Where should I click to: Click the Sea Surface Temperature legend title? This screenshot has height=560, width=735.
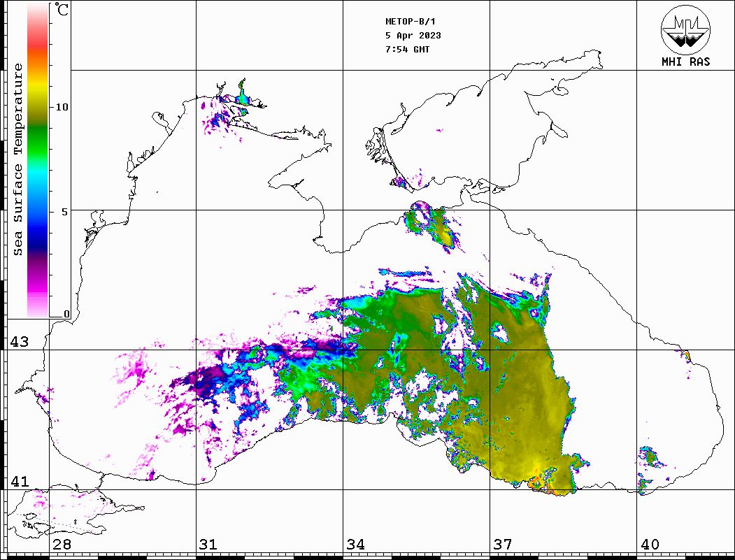coord(17,159)
